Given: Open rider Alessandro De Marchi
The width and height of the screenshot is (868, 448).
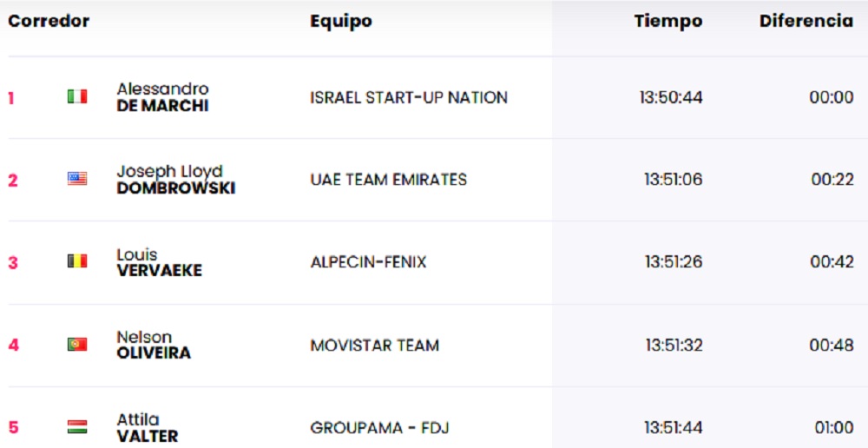Looking at the screenshot, I should click(x=163, y=97).
